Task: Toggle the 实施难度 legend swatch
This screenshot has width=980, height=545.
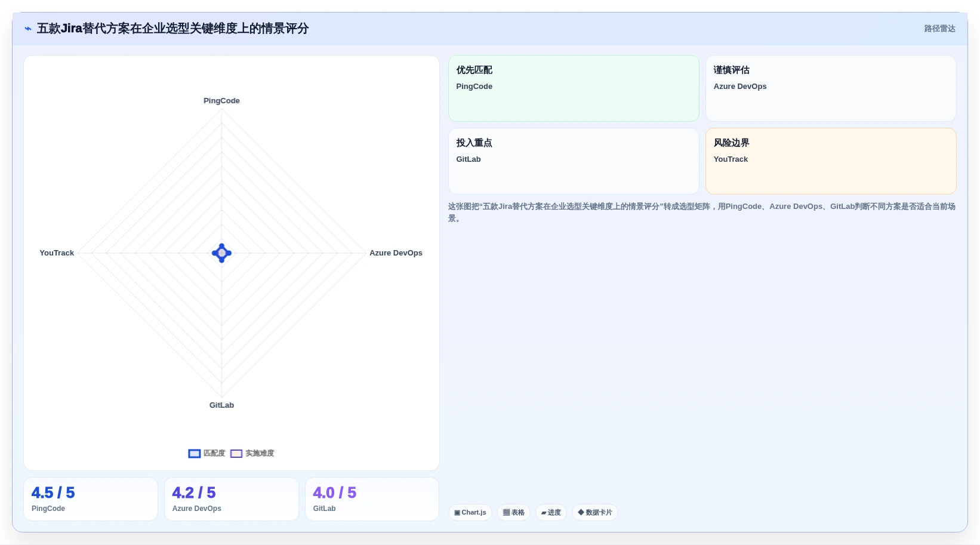Action: point(236,454)
